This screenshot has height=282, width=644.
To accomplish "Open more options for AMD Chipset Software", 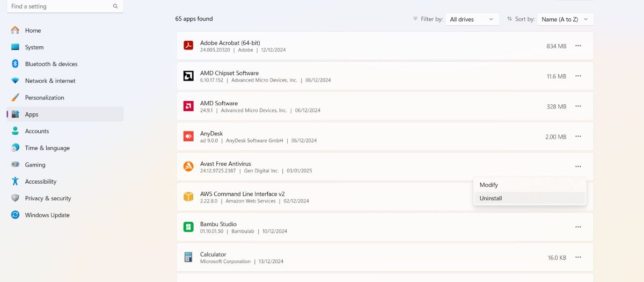I will pos(578,76).
